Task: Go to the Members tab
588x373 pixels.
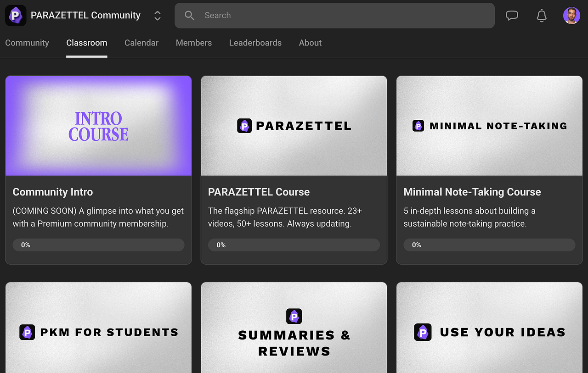Action: [194, 43]
